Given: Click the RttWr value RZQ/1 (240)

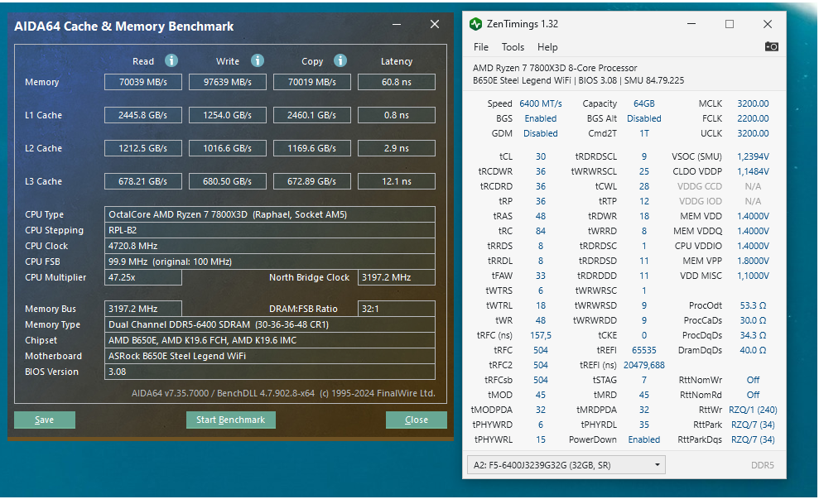Looking at the screenshot, I should click(753, 410).
